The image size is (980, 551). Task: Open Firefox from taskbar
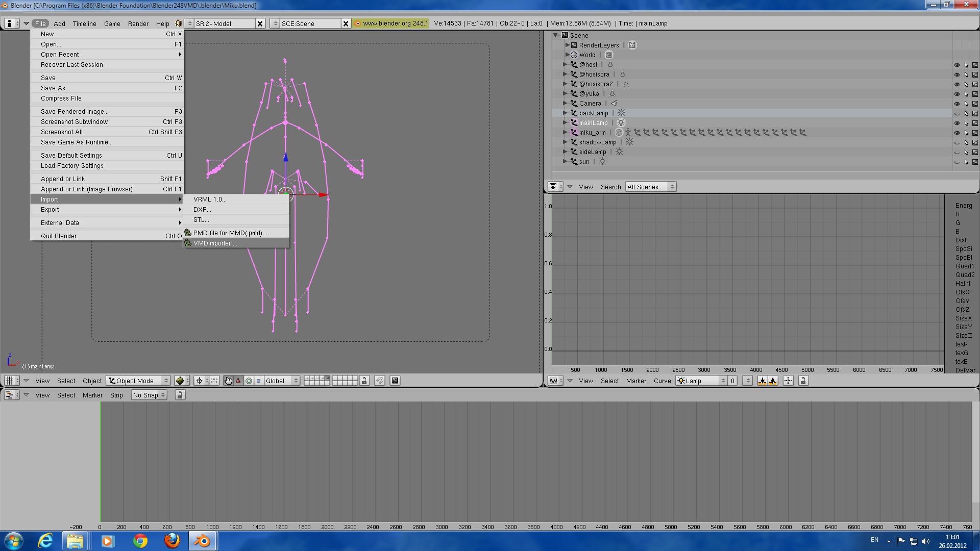[x=172, y=541]
